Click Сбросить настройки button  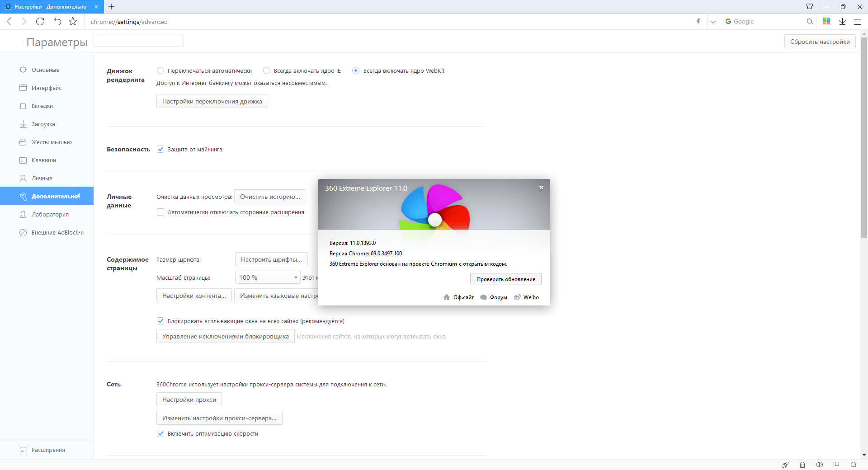point(820,42)
